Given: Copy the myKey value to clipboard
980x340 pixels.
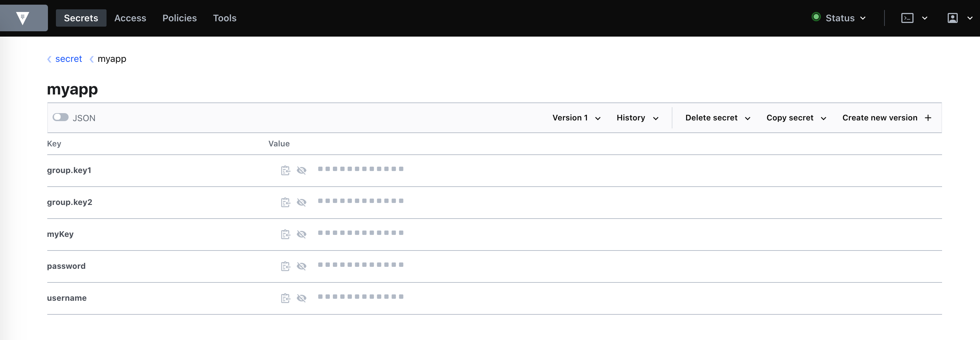Looking at the screenshot, I should 285,234.
